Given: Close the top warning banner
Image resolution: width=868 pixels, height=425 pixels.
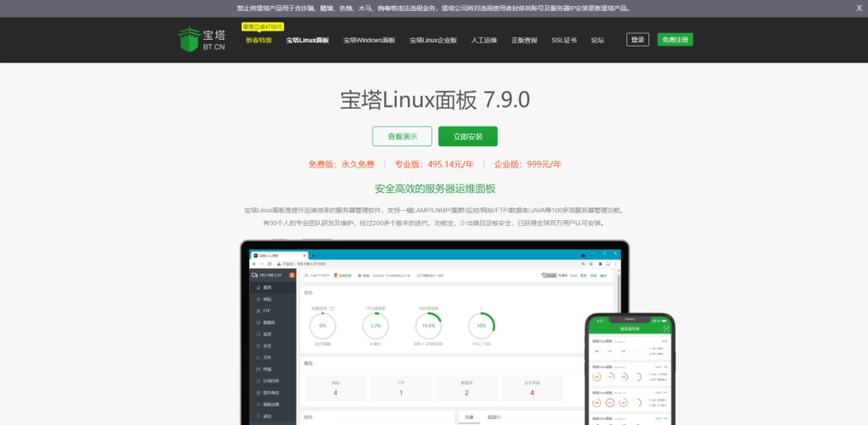Looking at the screenshot, I should click(859, 8).
